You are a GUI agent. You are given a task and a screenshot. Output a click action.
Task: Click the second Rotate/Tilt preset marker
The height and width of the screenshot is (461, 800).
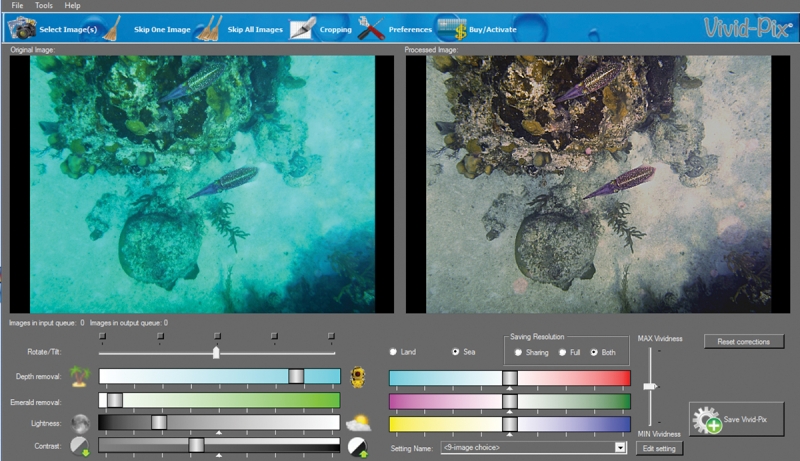pos(160,336)
